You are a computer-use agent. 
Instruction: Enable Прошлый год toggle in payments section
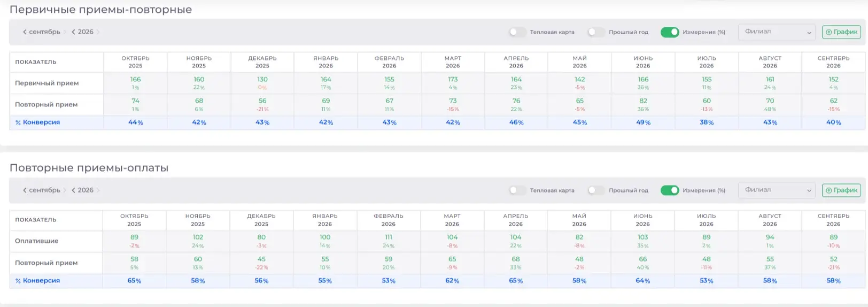point(596,190)
